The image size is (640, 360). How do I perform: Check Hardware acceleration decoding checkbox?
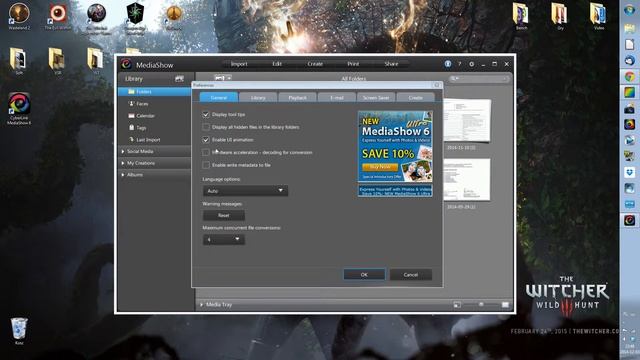pos(206,153)
